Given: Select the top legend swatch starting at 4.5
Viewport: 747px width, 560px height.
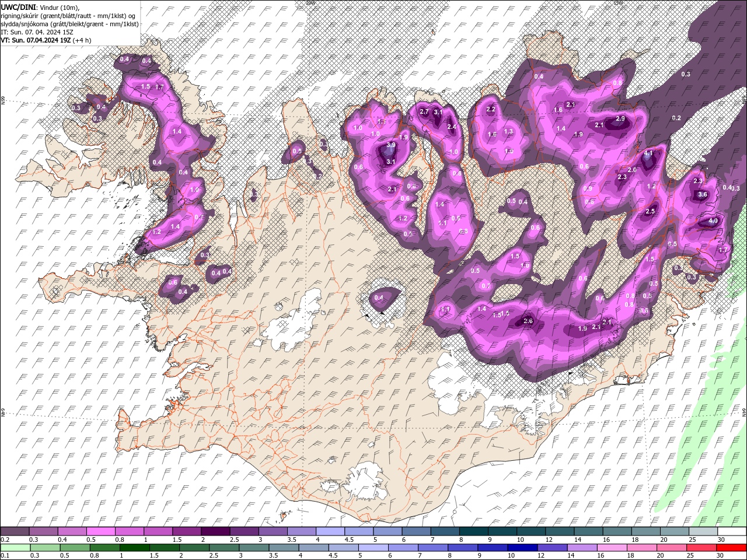Looking at the screenshot, I should 358,531.
